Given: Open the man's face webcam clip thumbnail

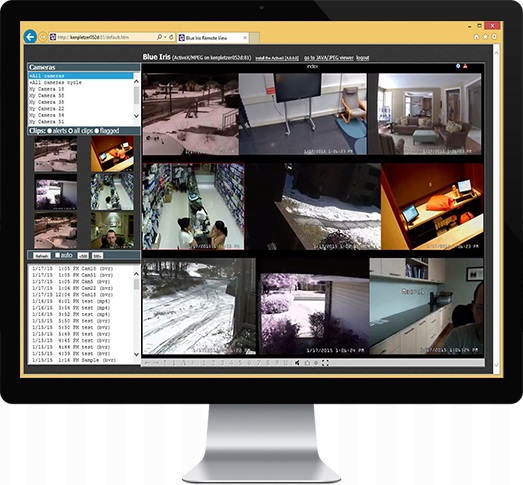Looking at the screenshot, I should (x=112, y=231).
